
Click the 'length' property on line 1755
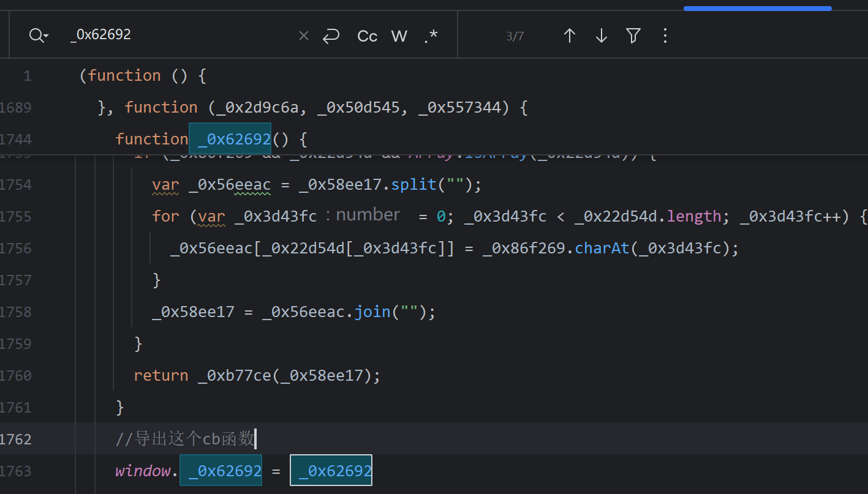(694, 217)
